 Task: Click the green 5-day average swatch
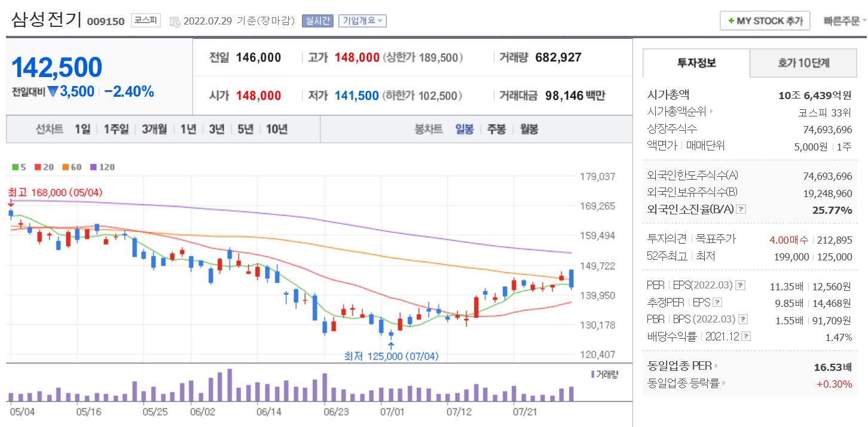click(16, 167)
